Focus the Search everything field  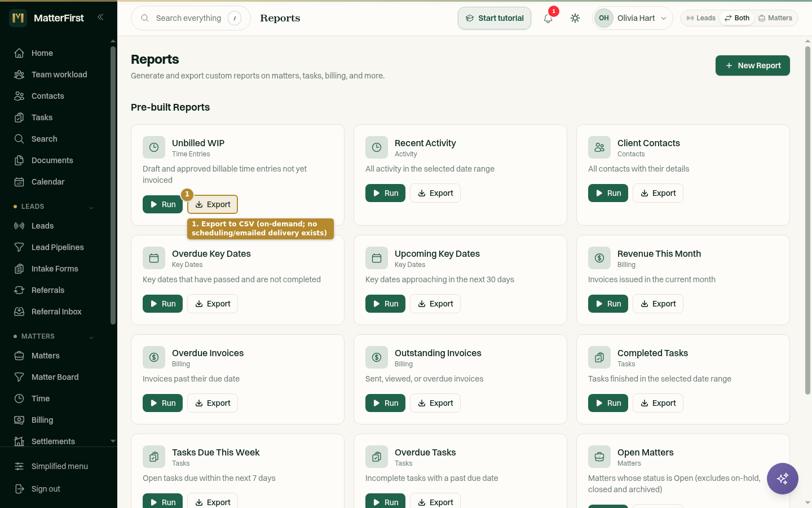191,18
